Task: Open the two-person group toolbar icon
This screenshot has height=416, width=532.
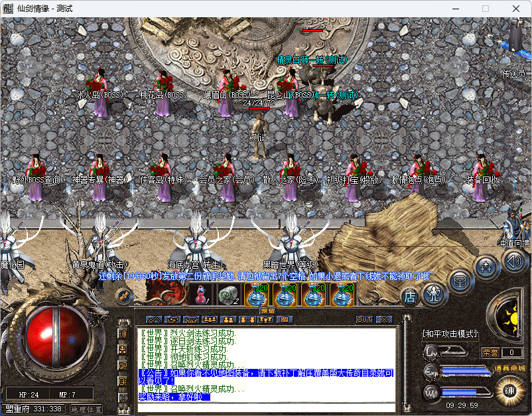Action: [x=229, y=320]
